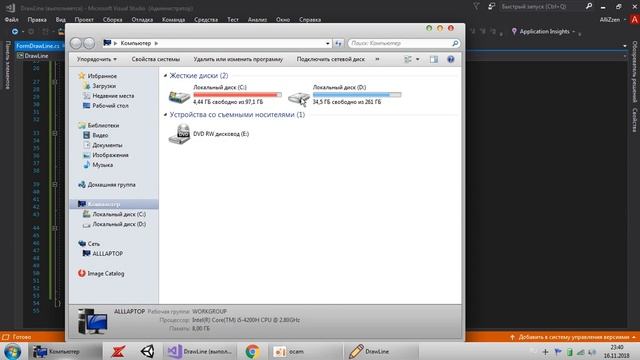Open Загрузки folder in navigation pane

point(104,86)
